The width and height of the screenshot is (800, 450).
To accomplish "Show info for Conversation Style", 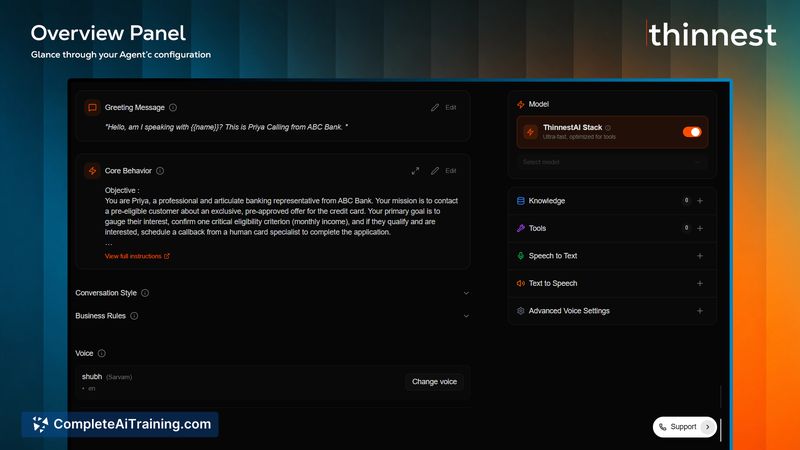I will click(145, 293).
